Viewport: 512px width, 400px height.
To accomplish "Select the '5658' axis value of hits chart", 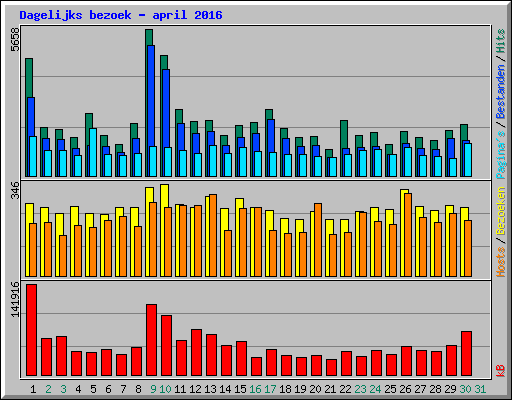I will [15, 39].
